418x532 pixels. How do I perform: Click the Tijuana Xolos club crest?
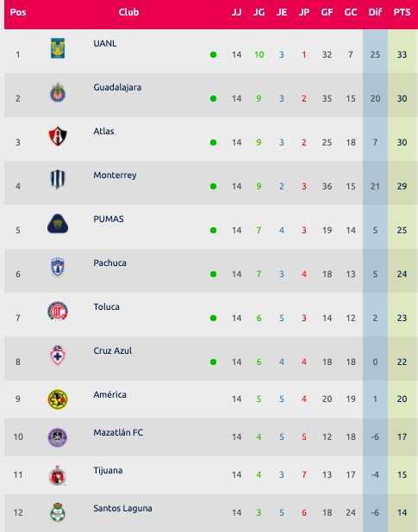[58, 475]
